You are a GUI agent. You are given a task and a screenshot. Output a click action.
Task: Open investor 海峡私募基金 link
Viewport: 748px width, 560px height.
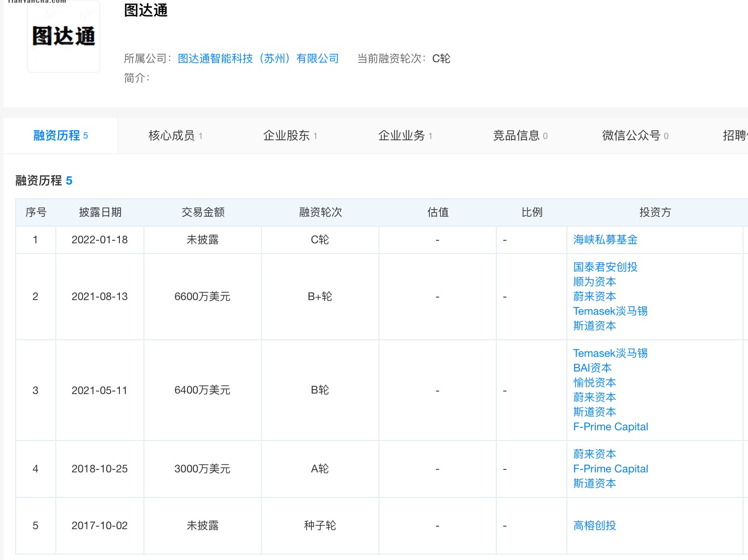pyautogui.click(x=605, y=240)
